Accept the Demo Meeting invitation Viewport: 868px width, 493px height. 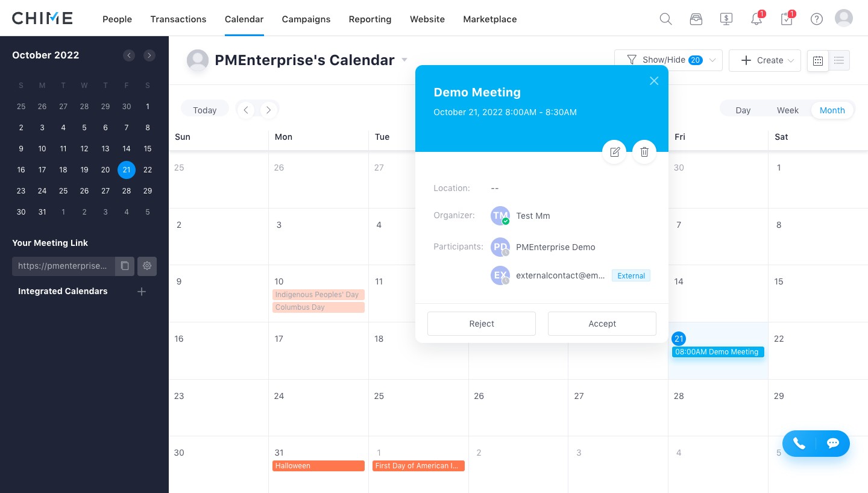tap(602, 324)
